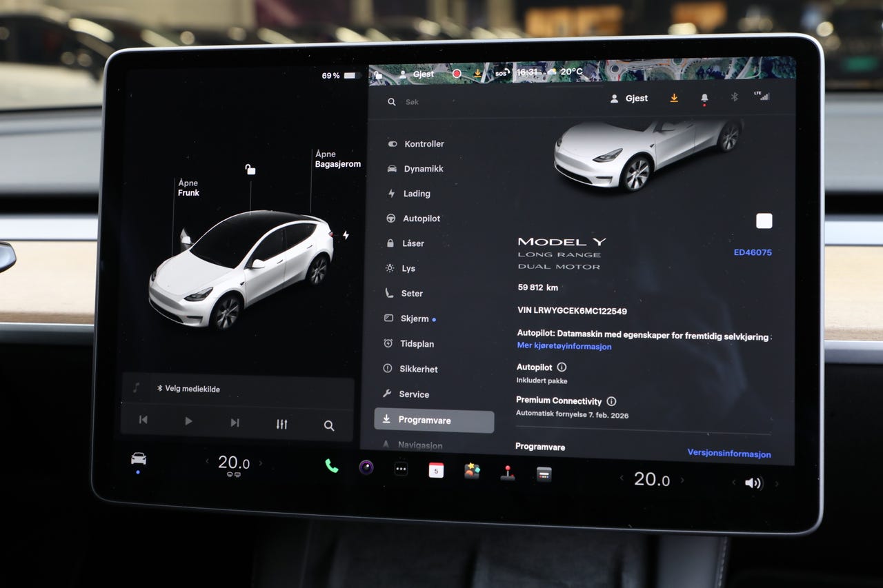Tap the car icon in the bottom dock
Screen dimensions: 883x588
click(139, 458)
